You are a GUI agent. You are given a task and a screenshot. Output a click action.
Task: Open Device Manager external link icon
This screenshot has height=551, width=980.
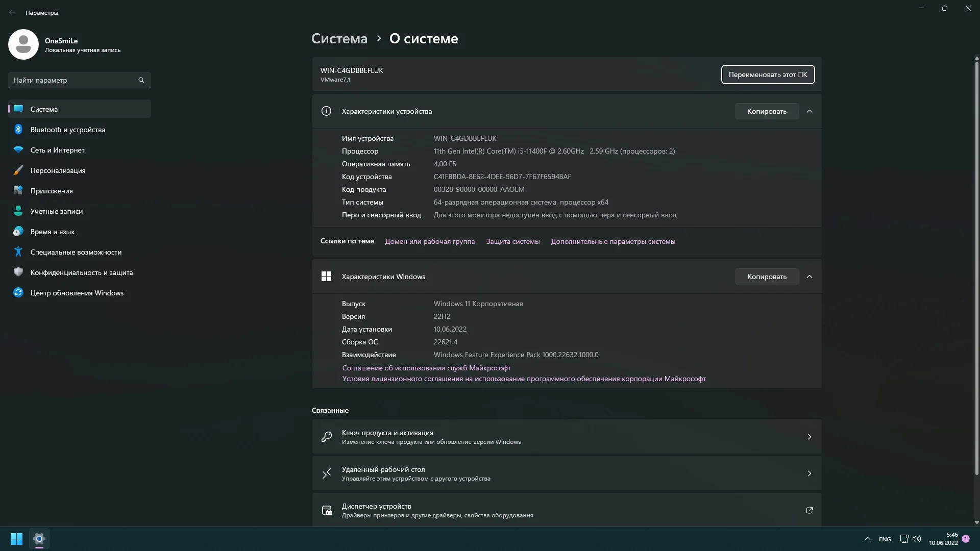[x=809, y=510]
